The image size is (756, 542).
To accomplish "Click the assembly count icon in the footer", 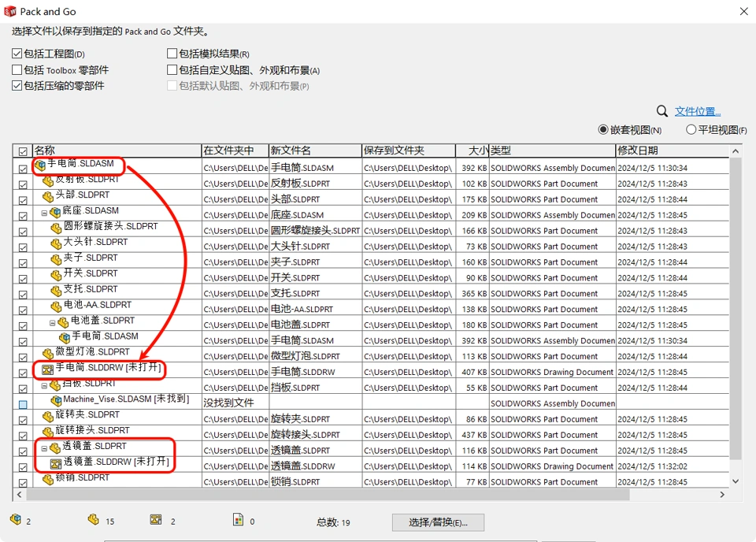I will tap(16, 519).
